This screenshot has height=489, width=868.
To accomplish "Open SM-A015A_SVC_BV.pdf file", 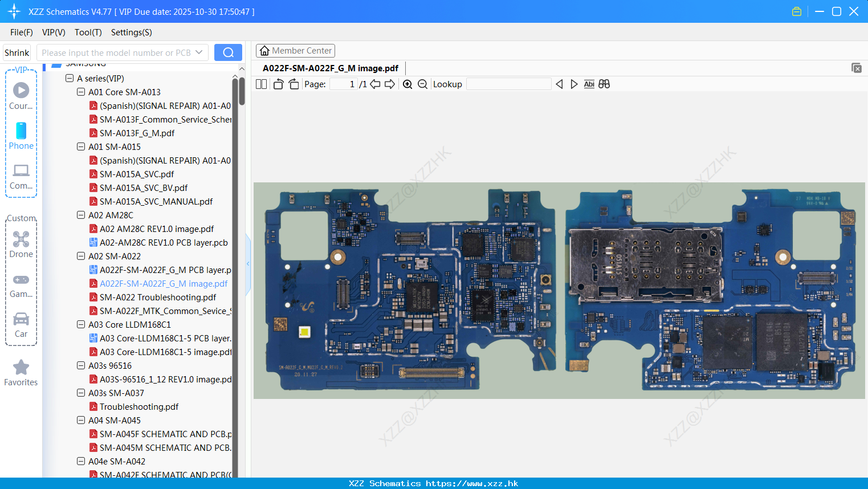I will 144,188.
